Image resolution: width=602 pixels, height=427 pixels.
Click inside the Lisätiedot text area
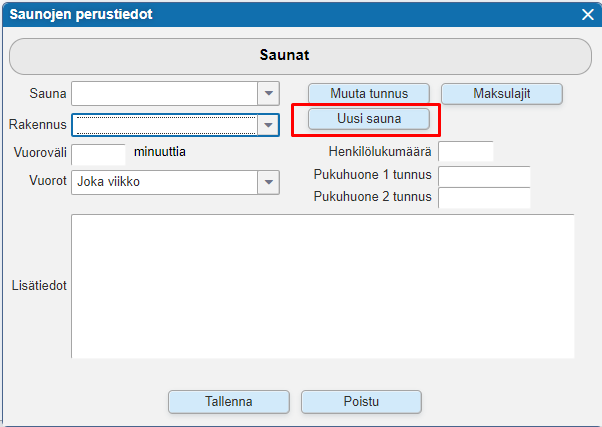322,286
